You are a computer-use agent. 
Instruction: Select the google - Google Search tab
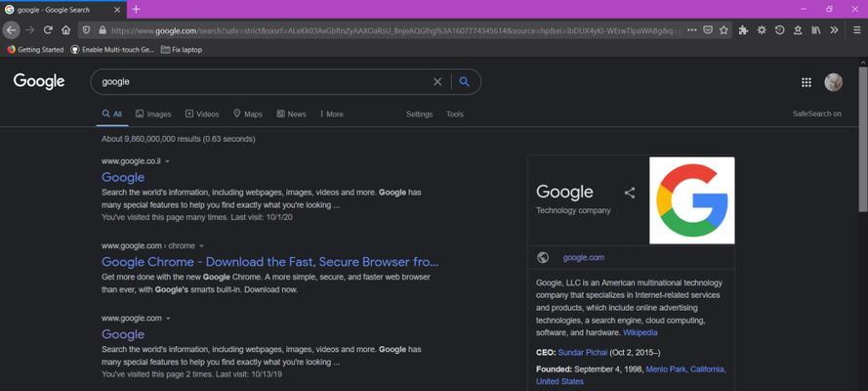(62, 10)
